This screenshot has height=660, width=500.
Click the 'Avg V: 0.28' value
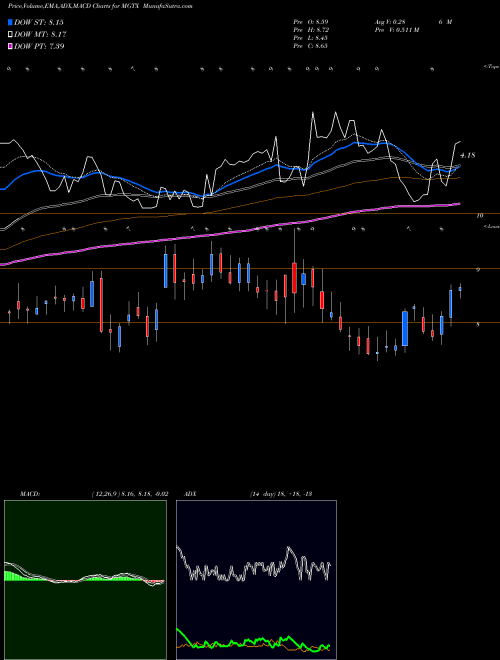[x=392, y=22]
